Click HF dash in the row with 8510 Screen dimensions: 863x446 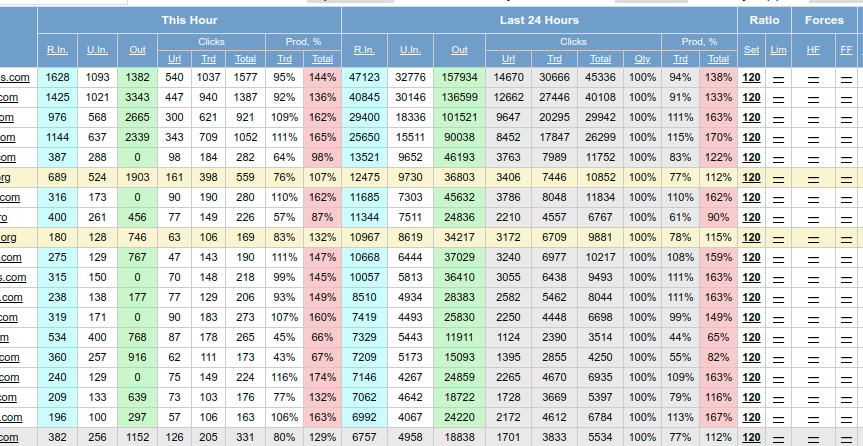pyautogui.click(x=813, y=298)
